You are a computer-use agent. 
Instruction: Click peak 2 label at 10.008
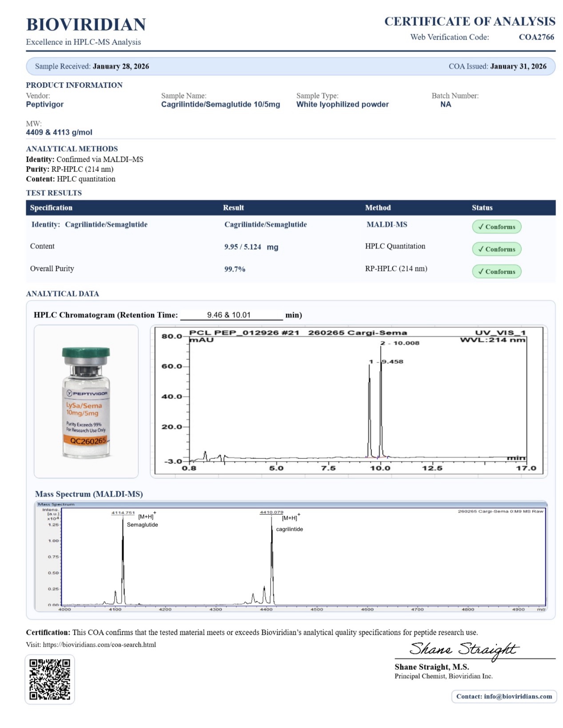pos(400,343)
